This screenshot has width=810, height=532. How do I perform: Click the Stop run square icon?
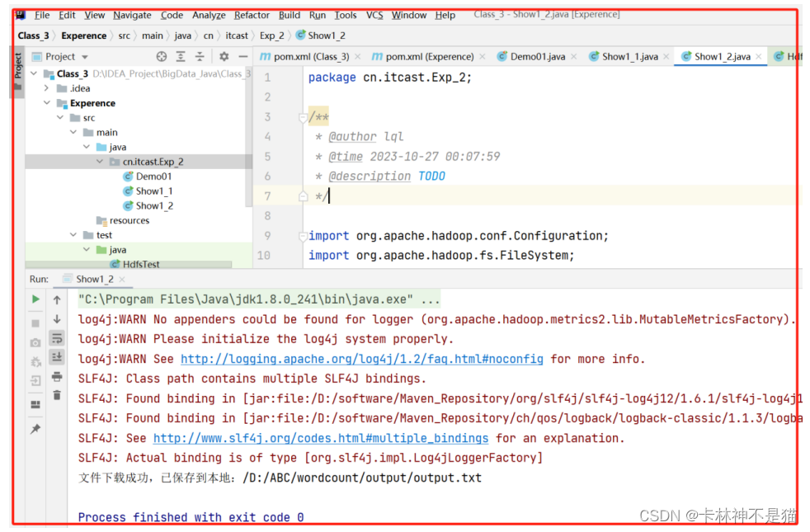click(x=35, y=323)
